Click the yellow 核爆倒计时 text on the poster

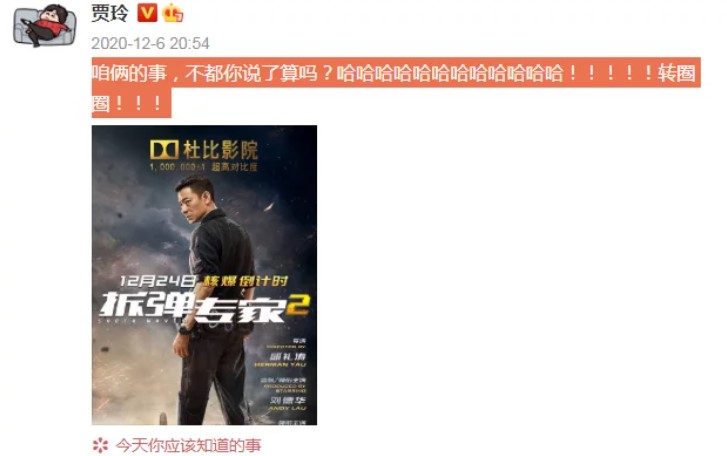[x=246, y=281]
